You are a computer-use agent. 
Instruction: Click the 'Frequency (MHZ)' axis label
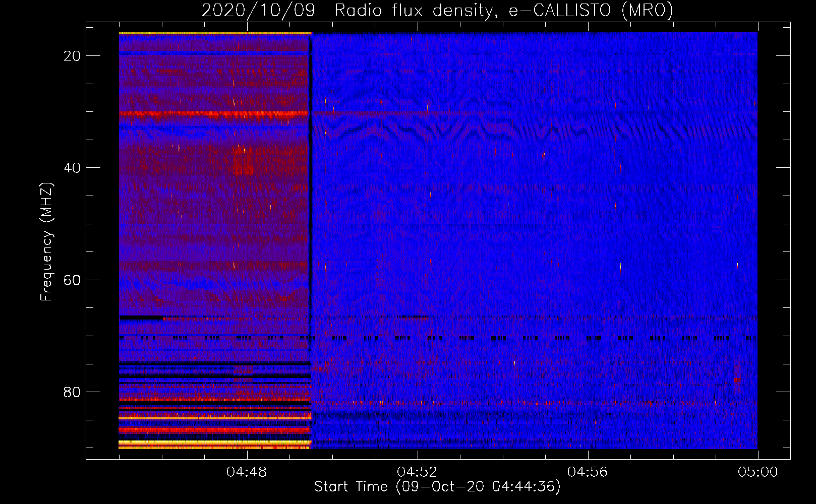pyautogui.click(x=46, y=242)
